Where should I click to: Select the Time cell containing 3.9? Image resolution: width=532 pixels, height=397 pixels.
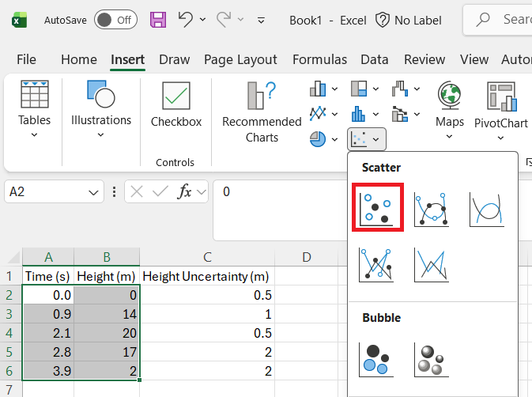click(x=48, y=371)
